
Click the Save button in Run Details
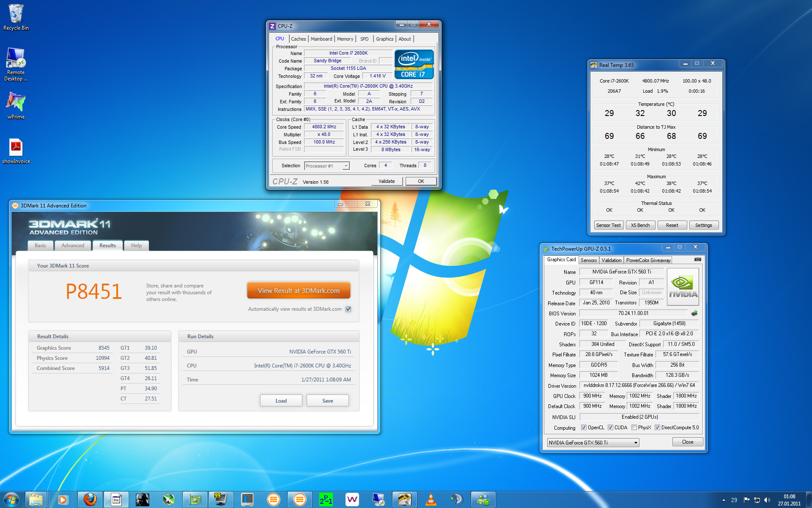(328, 400)
